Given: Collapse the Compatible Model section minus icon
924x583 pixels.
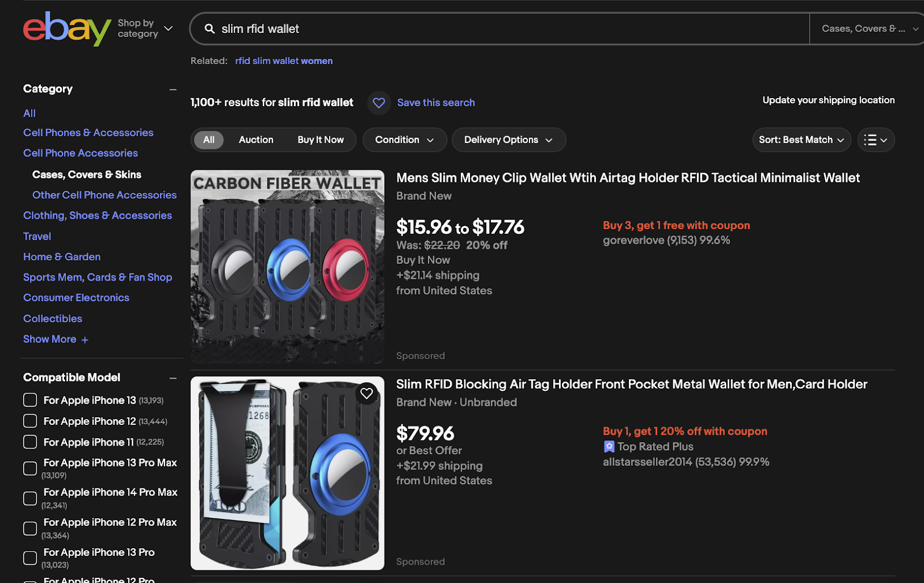Looking at the screenshot, I should [x=173, y=378].
